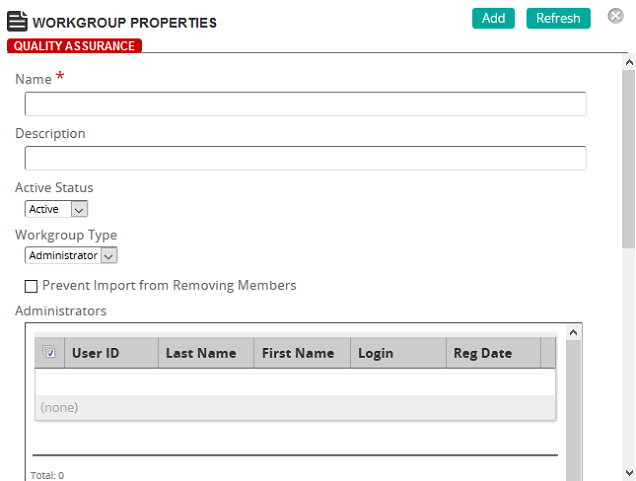
Task: Focus the Description input field
Action: click(305, 158)
